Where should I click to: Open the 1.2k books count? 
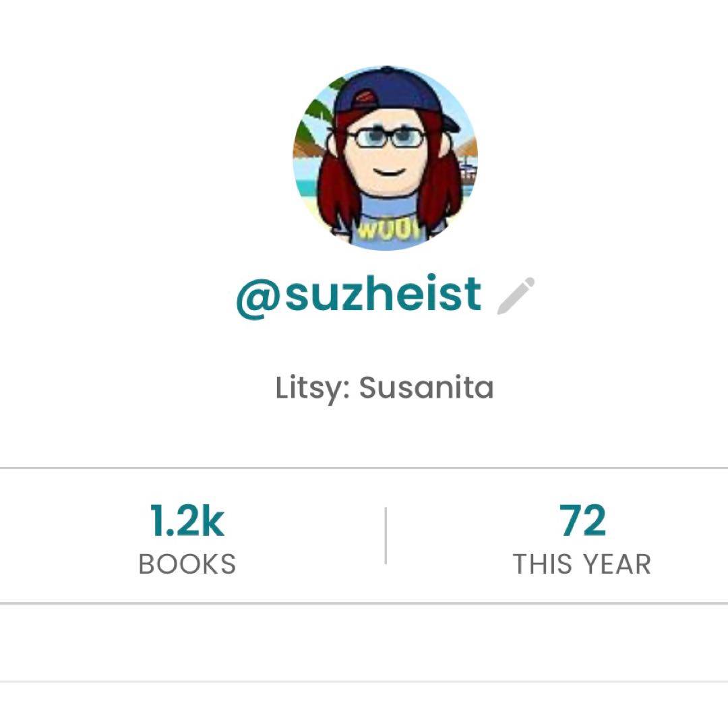(187, 521)
